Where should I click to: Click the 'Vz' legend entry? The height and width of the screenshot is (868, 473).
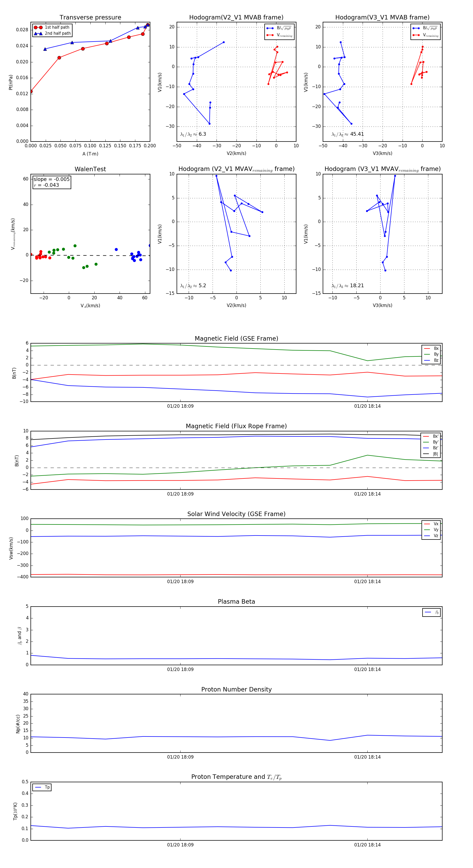tap(431, 536)
